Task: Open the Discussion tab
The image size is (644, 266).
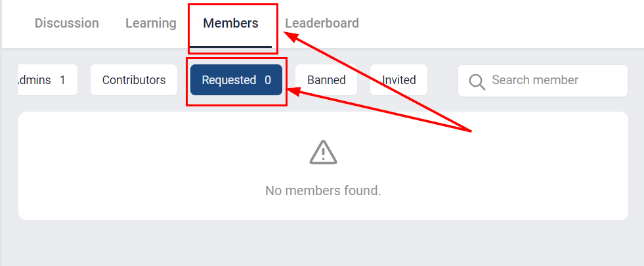Action: (67, 24)
